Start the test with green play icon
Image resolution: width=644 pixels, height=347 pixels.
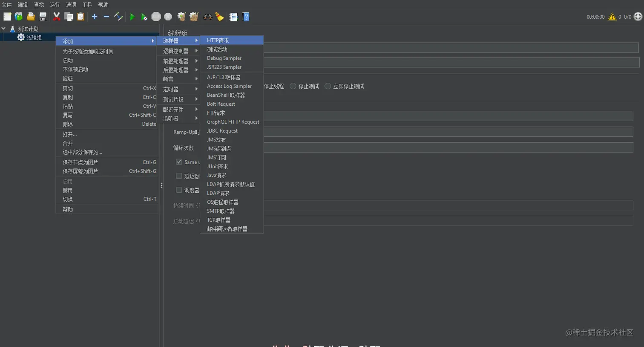click(x=132, y=17)
